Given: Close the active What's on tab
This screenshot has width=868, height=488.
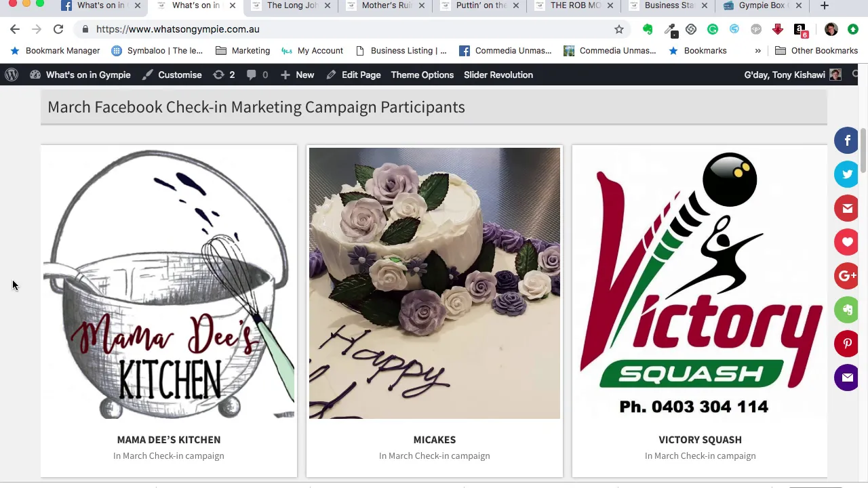Looking at the screenshot, I should pyautogui.click(x=232, y=5).
